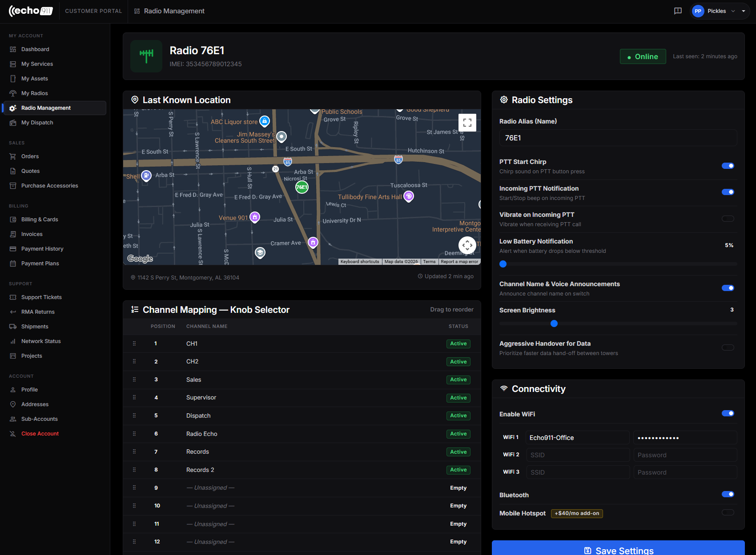This screenshot has height=555, width=756.
Task: Click the Echo911 logo
Action: point(31,11)
